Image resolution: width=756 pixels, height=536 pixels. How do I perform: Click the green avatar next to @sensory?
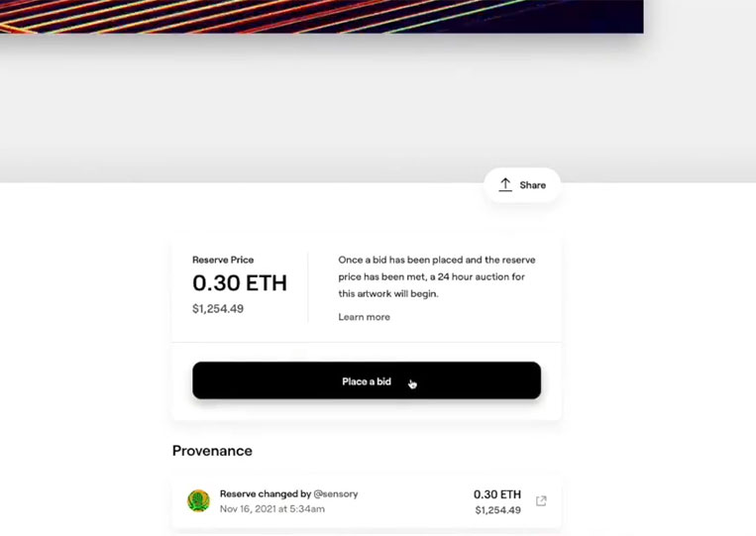coord(198,500)
